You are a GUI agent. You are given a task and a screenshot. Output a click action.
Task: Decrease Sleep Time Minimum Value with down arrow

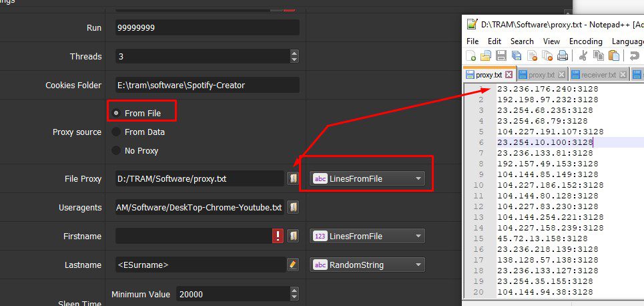[x=294, y=298]
